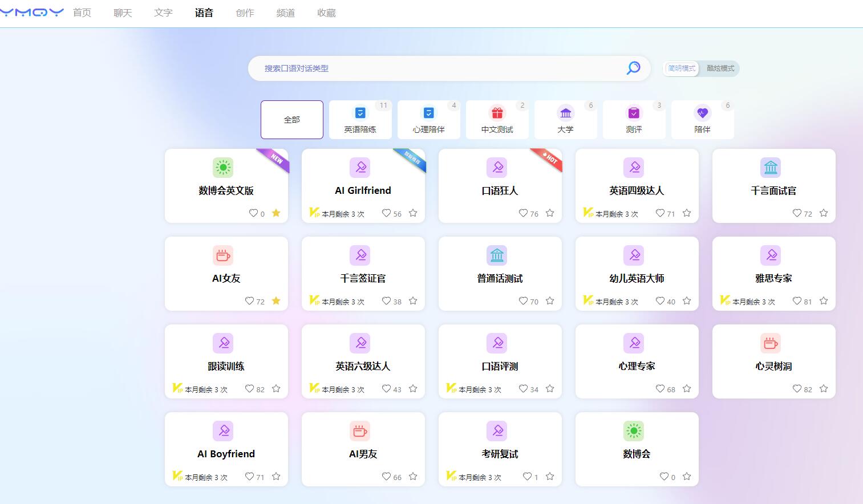863x504 pixels.
Task: Open 千言面试官 via its bank icon
Action: click(x=771, y=167)
